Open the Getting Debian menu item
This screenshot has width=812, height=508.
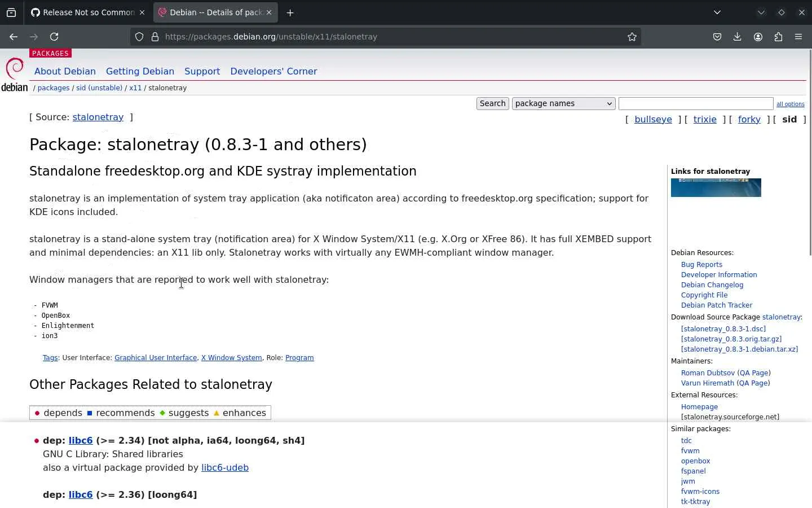click(x=140, y=71)
